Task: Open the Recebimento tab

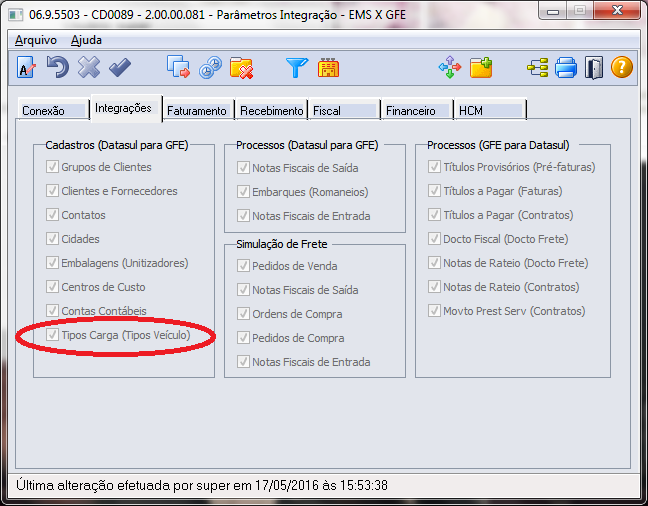Action: (x=272, y=110)
